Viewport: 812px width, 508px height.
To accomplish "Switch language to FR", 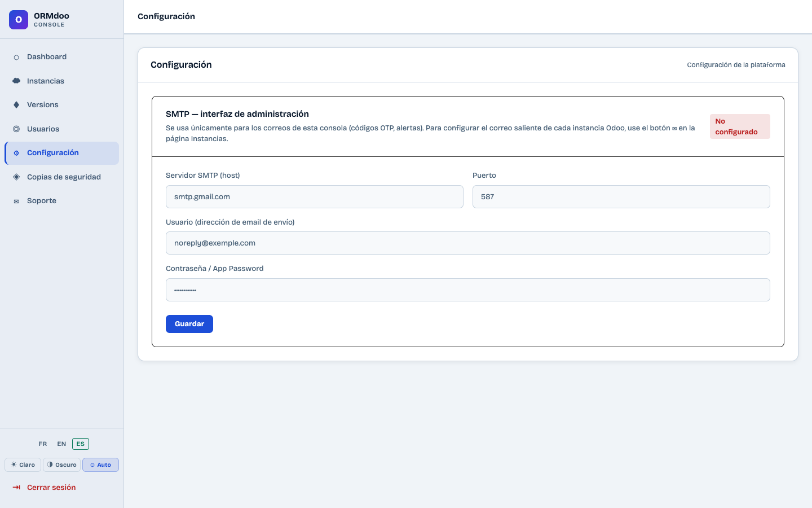I will (43, 444).
